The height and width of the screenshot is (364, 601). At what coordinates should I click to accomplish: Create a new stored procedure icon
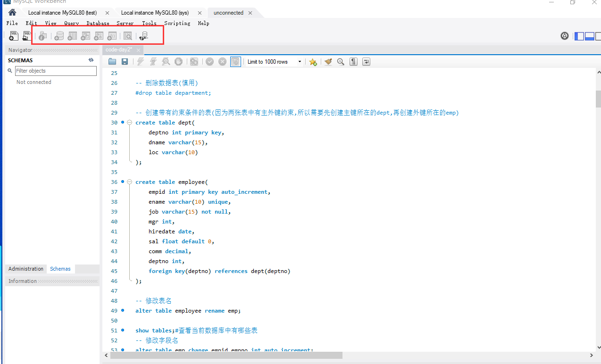pos(99,36)
